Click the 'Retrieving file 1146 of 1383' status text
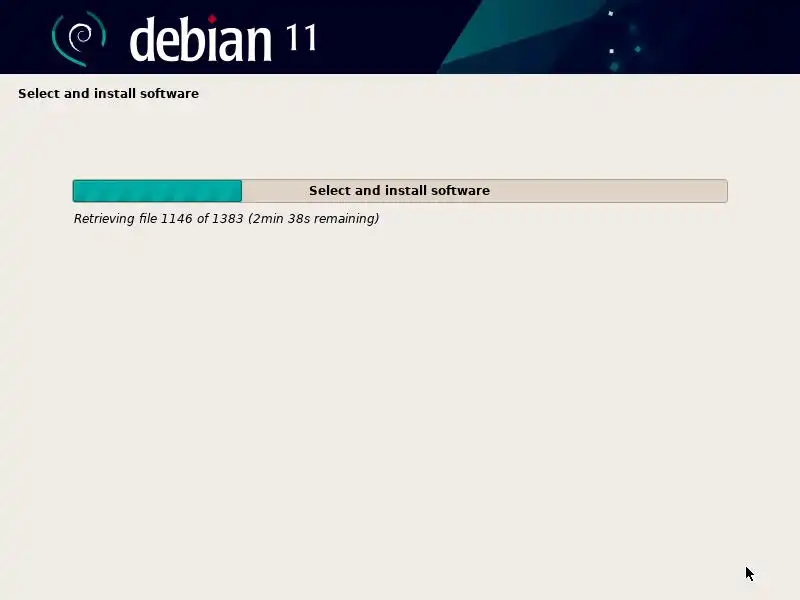The width and height of the screenshot is (800, 600). 226,219
